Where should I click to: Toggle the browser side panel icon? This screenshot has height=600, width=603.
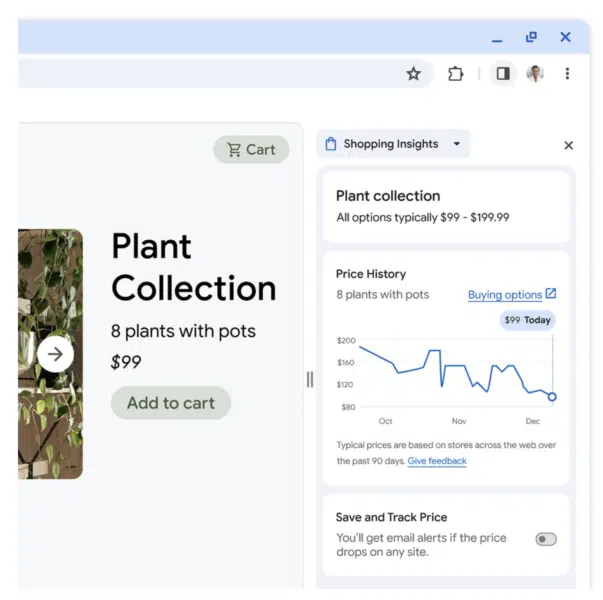point(503,73)
